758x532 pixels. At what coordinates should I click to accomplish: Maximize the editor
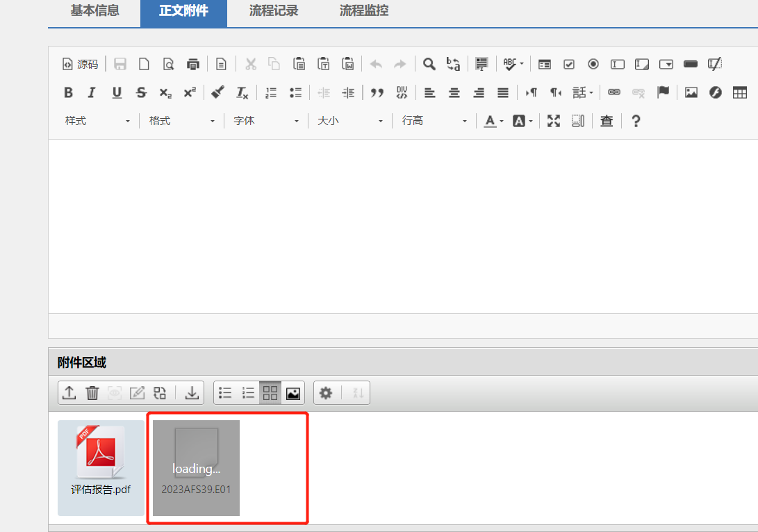554,121
